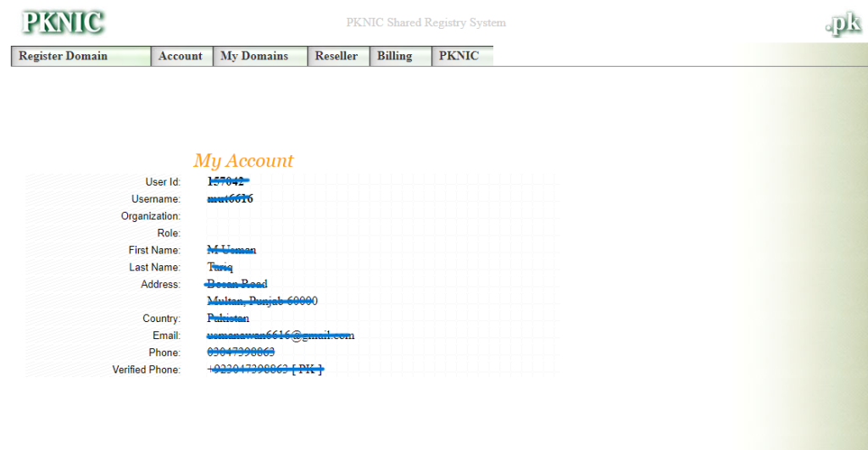868x450 pixels.
Task: Click the Last Name field value
Action: click(220, 267)
